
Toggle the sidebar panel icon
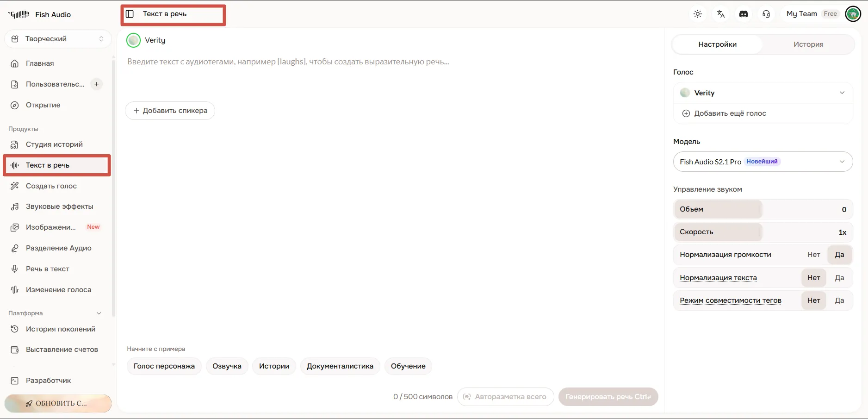(x=130, y=14)
